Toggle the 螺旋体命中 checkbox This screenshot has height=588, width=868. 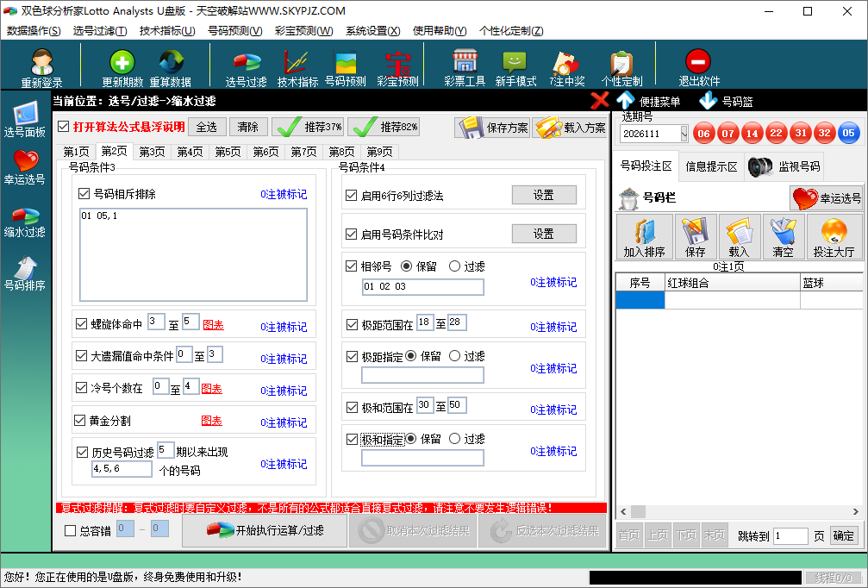[81, 324]
